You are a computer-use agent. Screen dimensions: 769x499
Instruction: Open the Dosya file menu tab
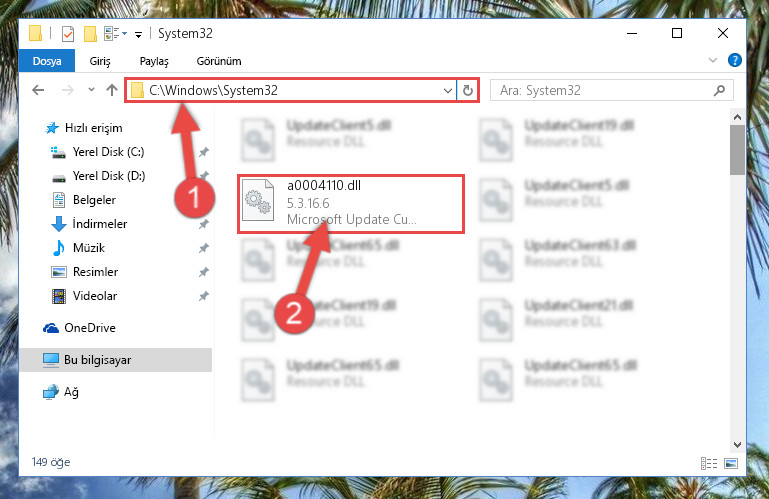(x=47, y=61)
